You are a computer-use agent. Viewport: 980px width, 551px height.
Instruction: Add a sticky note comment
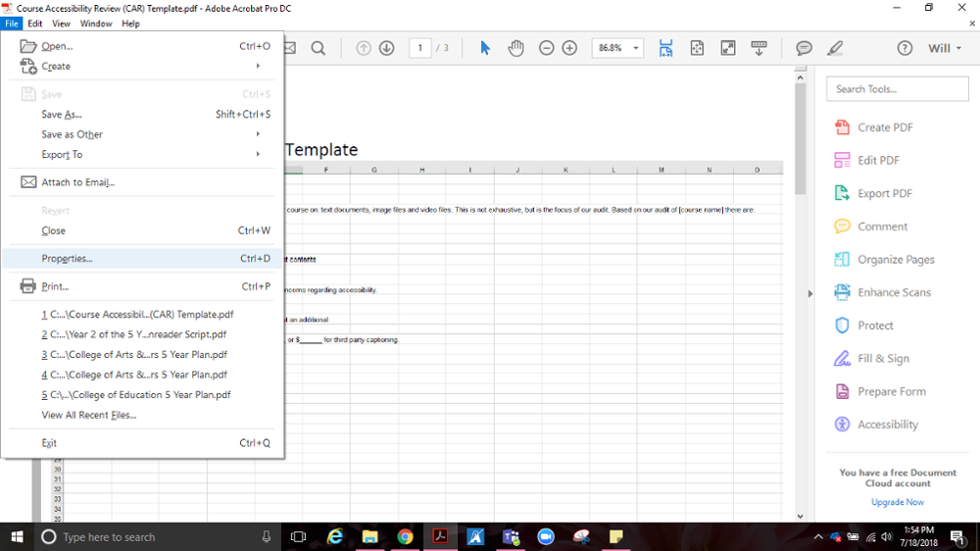point(805,48)
